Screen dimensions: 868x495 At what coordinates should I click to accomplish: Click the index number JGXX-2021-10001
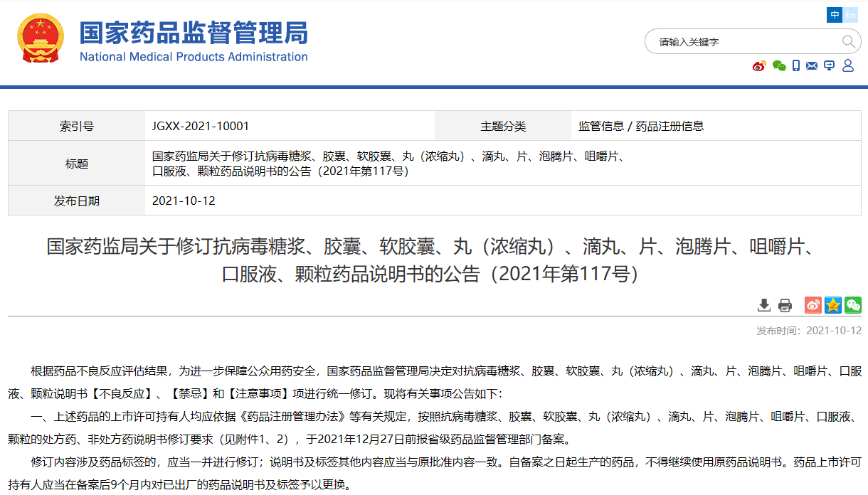(x=201, y=126)
